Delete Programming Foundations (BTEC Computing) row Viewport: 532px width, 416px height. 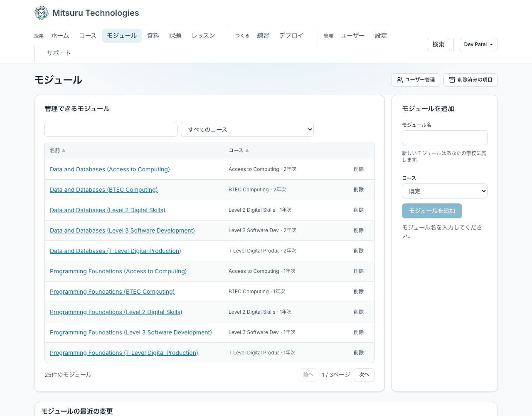(359, 292)
